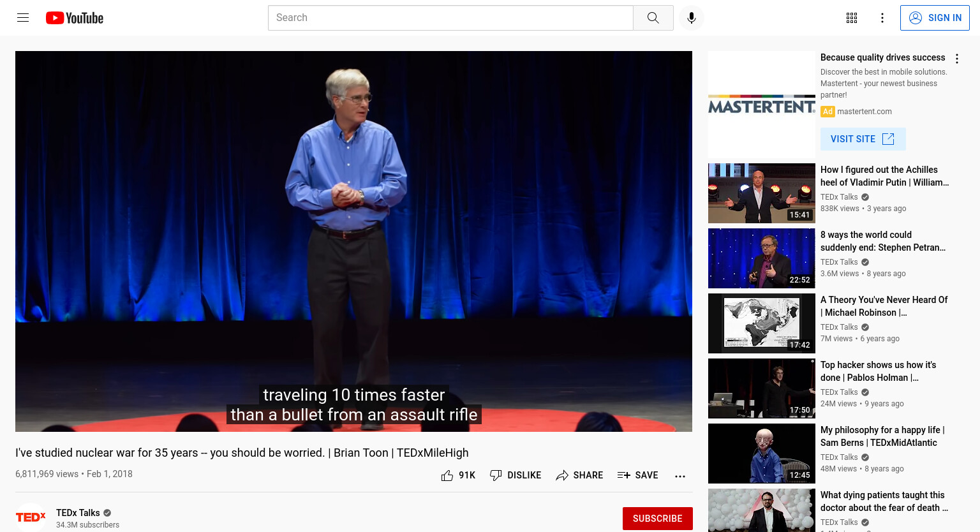The height and width of the screenshot is (532, 980).
Task: Play 'Top hacker shows us' thumbnail
Action: pyautogui.click(x=761, y=388)
